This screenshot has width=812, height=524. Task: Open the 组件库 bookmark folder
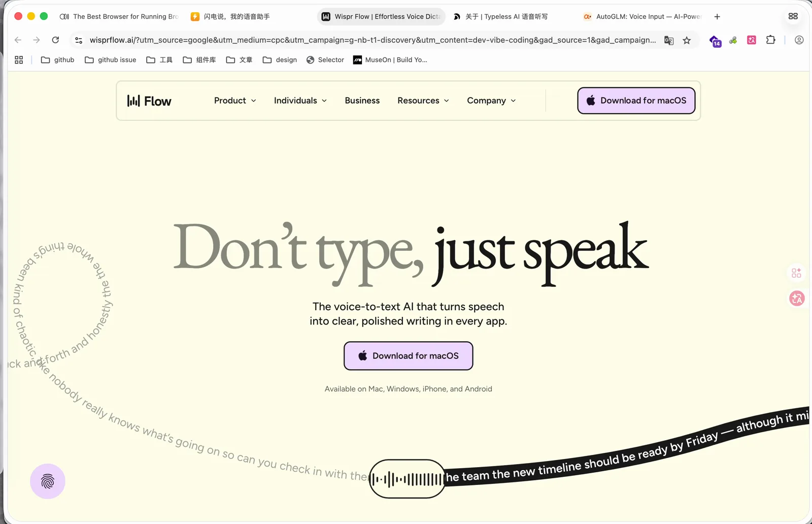click(199, 60)
